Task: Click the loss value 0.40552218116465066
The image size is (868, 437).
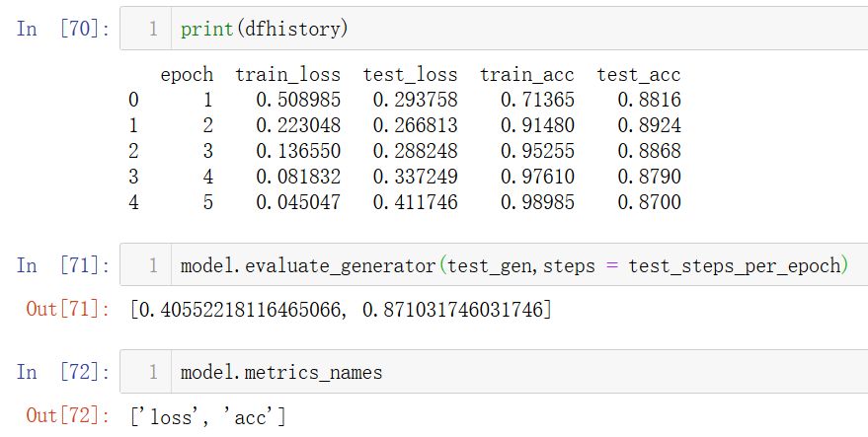Action: tap(239, 309)
